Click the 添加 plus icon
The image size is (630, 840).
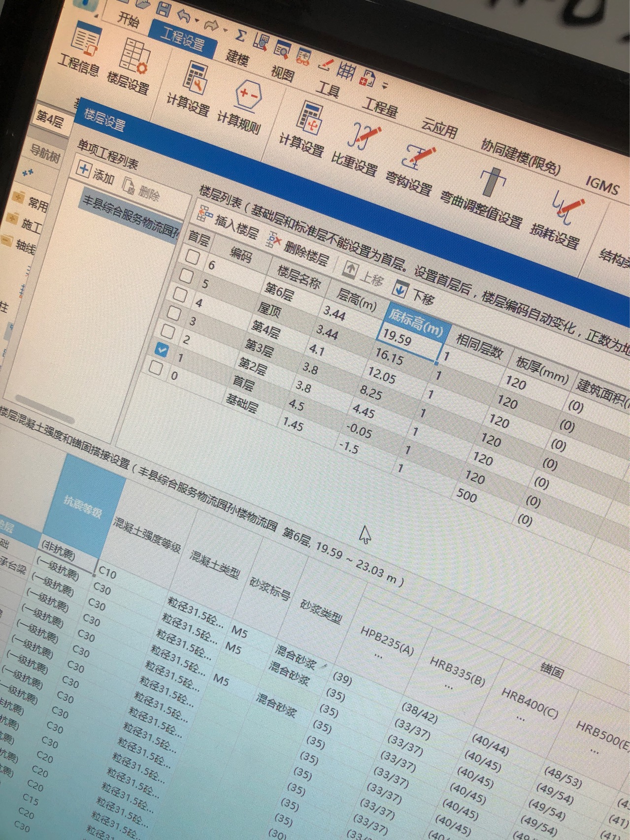pyautogui.click(x=84, y=170)
